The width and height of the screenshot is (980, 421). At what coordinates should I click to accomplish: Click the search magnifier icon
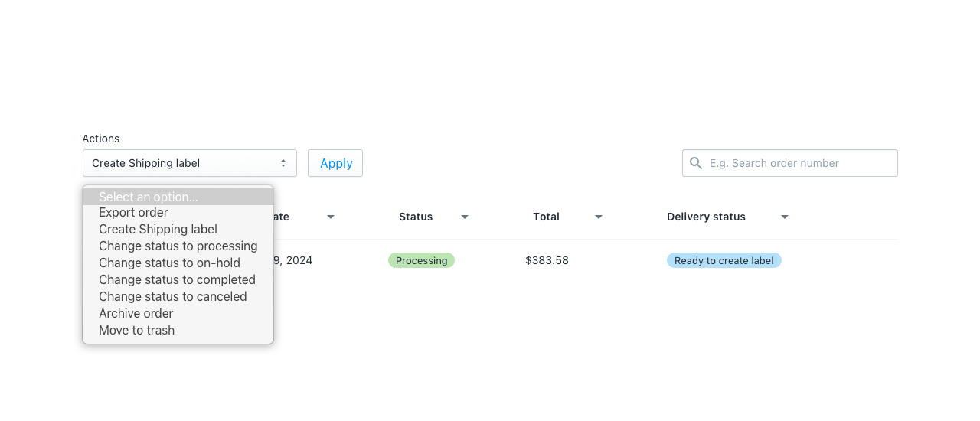696,163
